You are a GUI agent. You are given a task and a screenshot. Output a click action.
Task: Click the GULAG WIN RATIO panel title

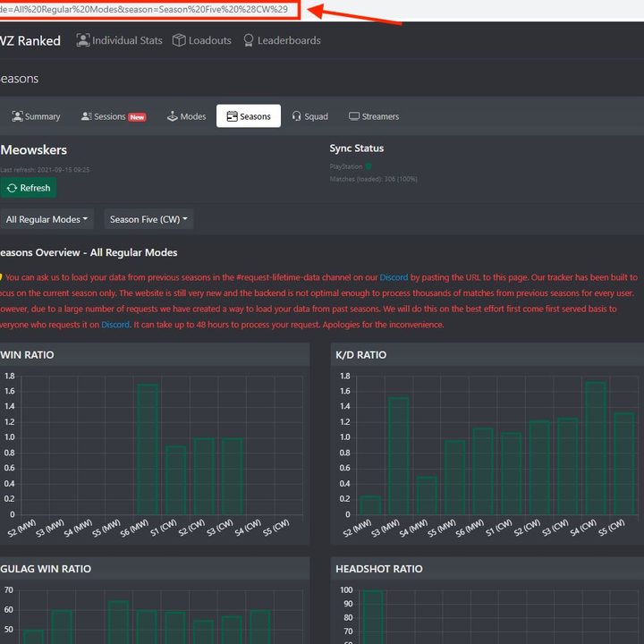[x=46, y=569]
